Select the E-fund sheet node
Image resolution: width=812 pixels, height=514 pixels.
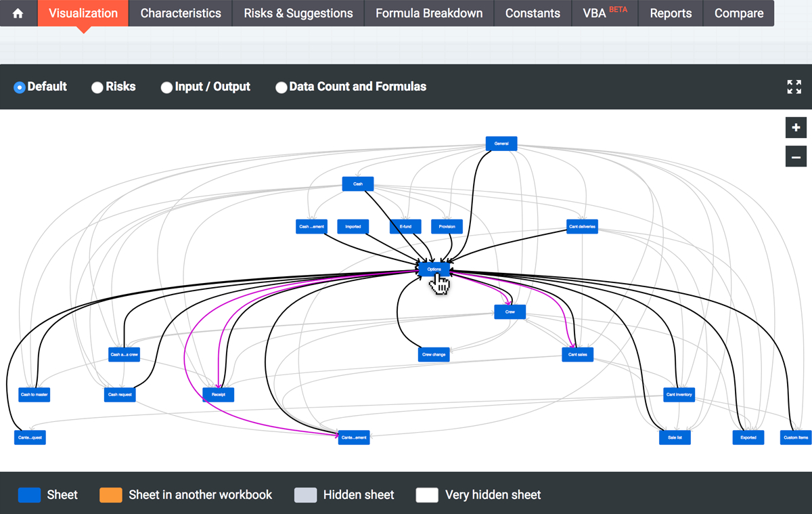click(405, 227)
